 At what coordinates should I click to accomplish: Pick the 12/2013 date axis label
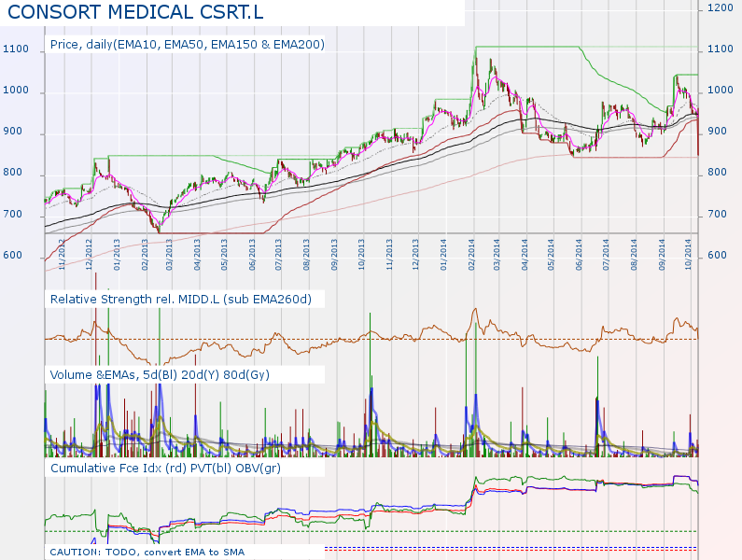pos(416,254)
